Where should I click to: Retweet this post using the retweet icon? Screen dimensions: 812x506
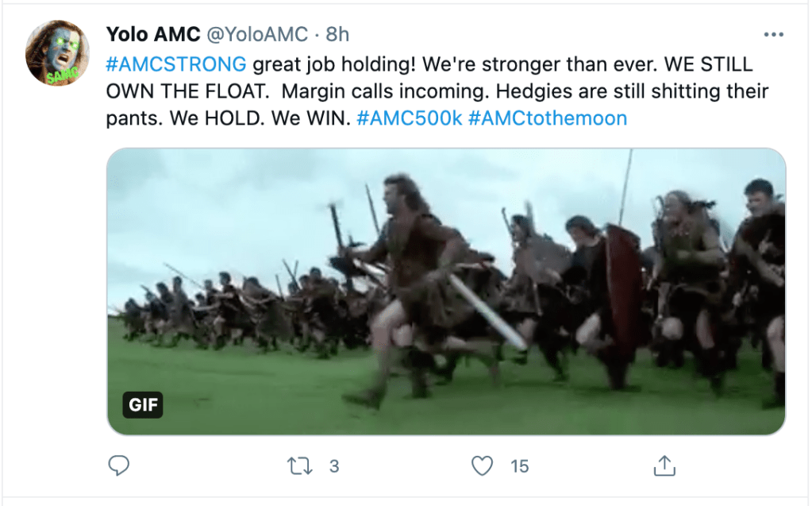pos(300,465)
